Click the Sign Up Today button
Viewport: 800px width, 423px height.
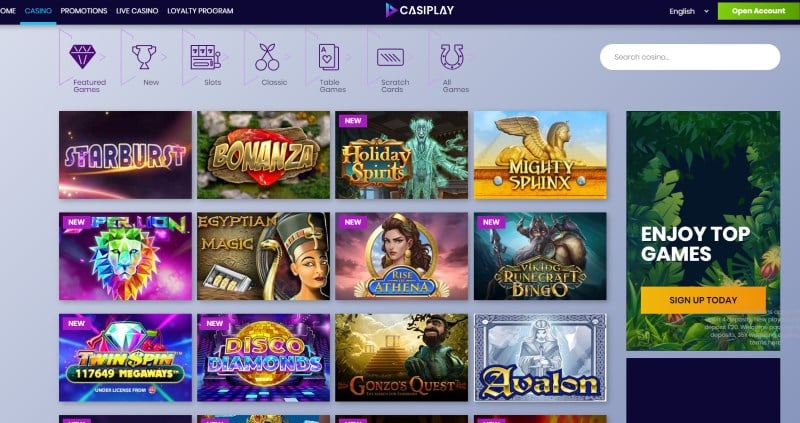703,300
